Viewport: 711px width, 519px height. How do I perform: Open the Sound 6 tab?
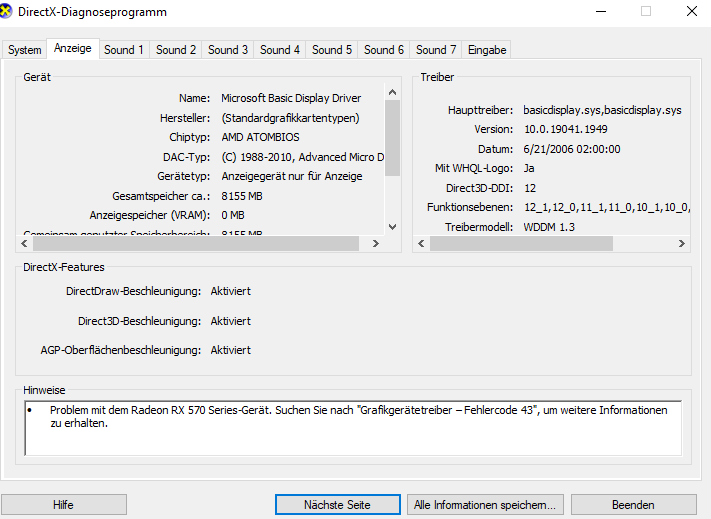pyautogui.click(x=384, y=50)
